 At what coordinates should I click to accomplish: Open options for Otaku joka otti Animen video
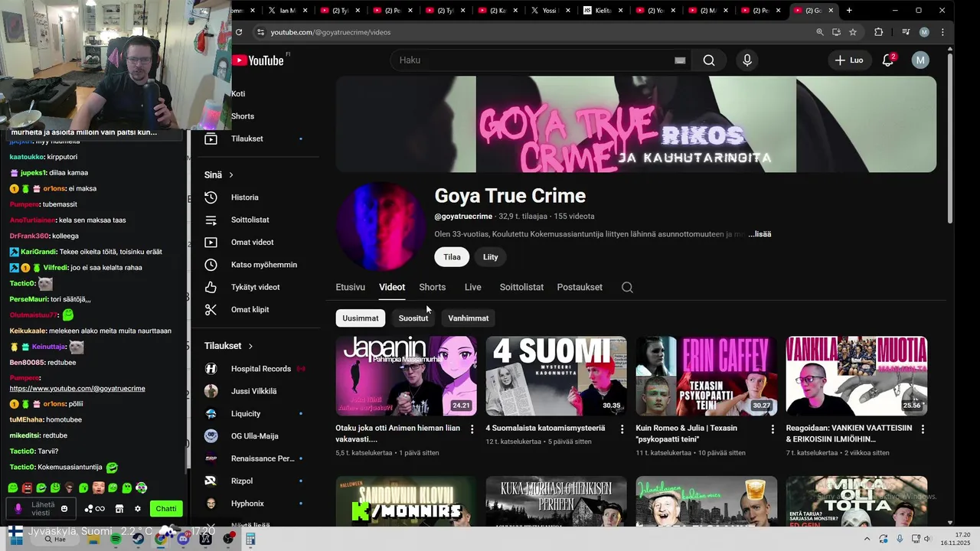472,429
